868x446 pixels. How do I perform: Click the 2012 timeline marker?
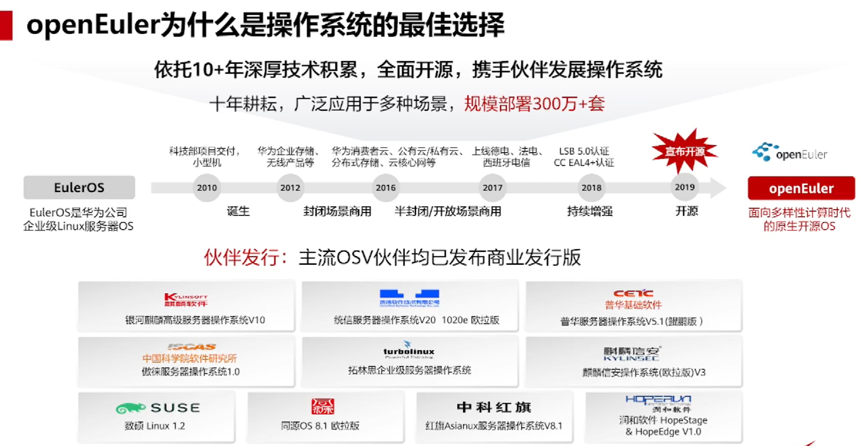tap(290, 188)
